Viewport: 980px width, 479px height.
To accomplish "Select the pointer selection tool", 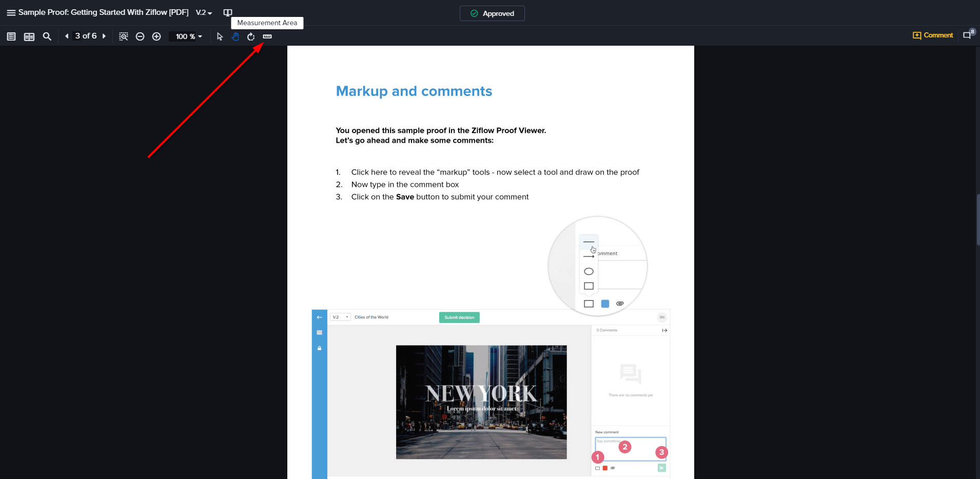I will (x=220, y=36).
